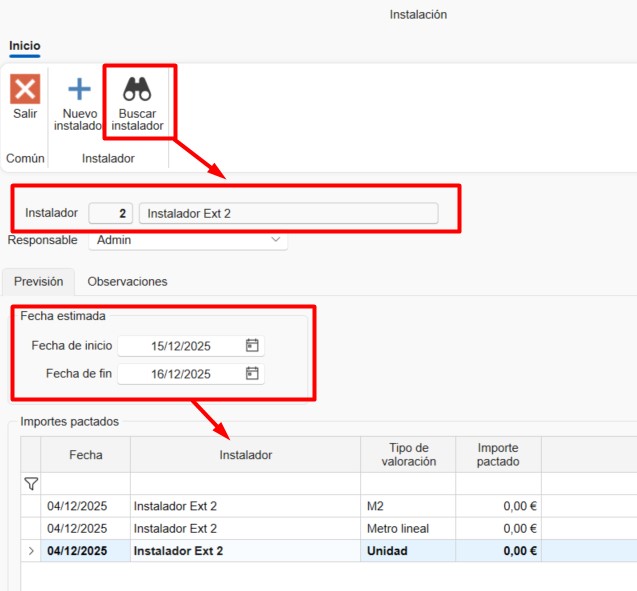Image resolution: width=637 pixels, height=591 pixels.
Task: Click the Instalador code field showing 2
Action: 111,213
